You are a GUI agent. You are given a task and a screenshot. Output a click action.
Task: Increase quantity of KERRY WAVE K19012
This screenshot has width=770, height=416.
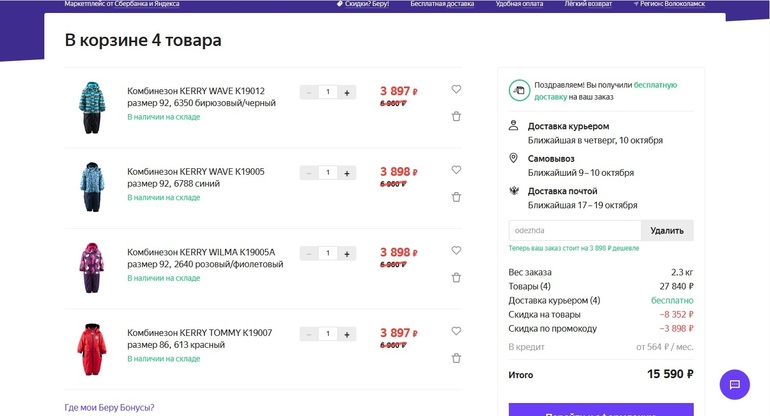[x=347, y=92]
